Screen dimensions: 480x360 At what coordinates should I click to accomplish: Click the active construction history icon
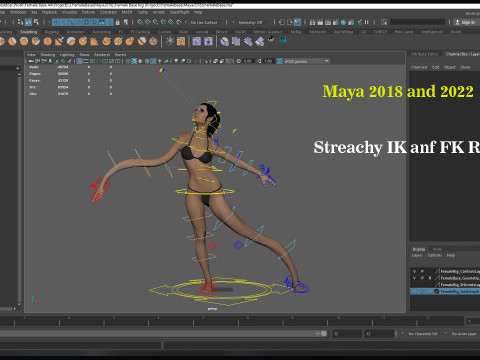pyautogui.click(x=298, y=22)
